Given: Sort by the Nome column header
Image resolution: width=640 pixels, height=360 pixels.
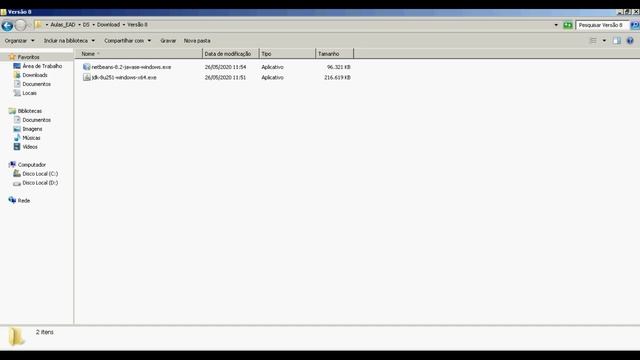Looking at the screenshot, I should [x=138, y=54].
